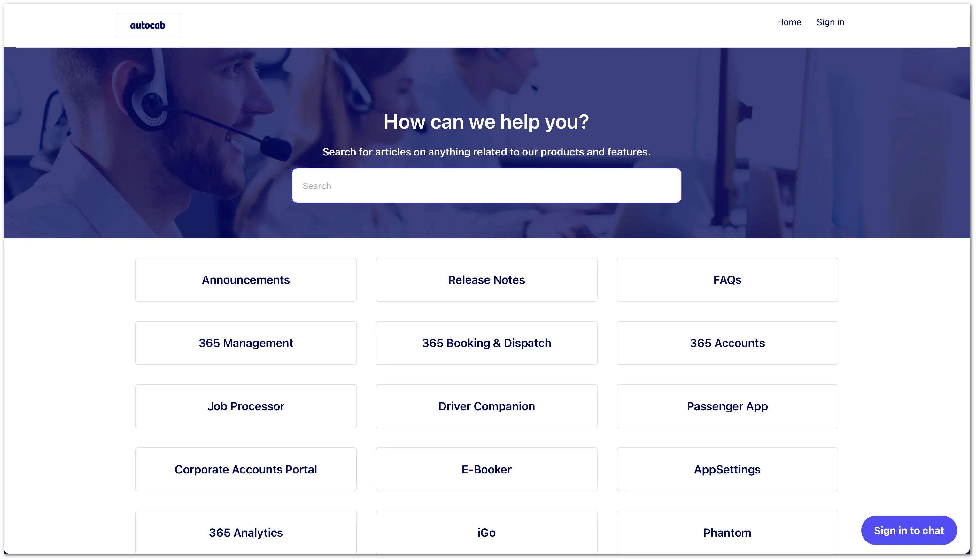976x560 pixels.
Task: Open the 365 Management section
Action: tap(246, 342)
